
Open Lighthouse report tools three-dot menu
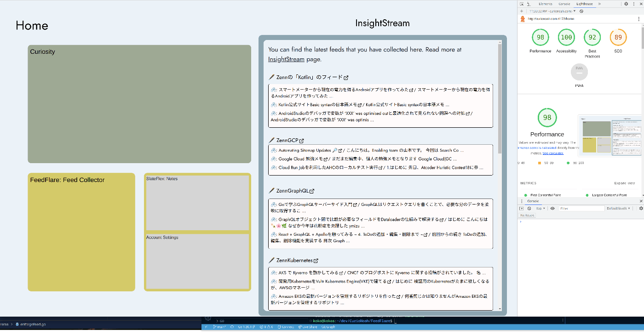click(x=639, y=19)
